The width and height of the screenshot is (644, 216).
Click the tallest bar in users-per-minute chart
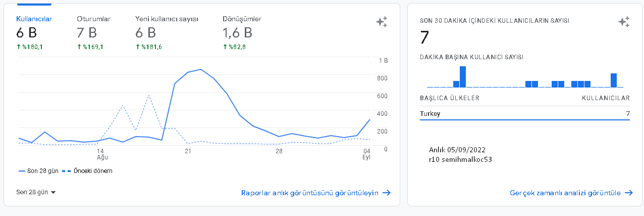[x=463, y=77]
